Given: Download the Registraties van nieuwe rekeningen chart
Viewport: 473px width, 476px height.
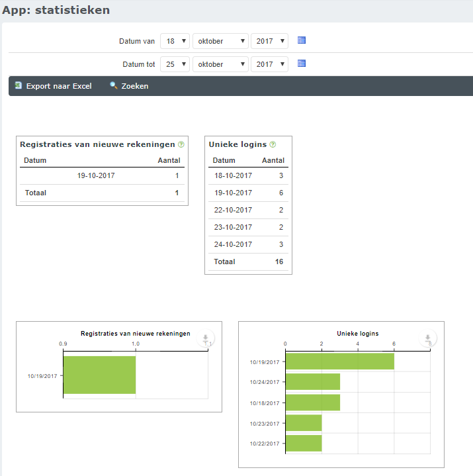Looking at the screenshot, I should 205,338.
